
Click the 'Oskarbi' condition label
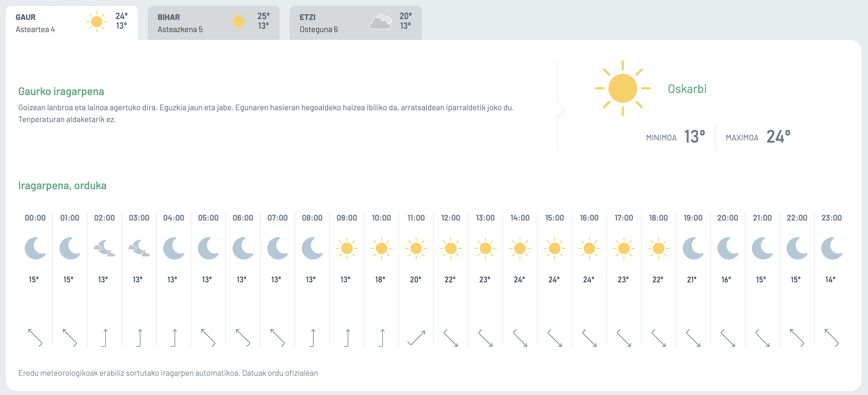687,89
